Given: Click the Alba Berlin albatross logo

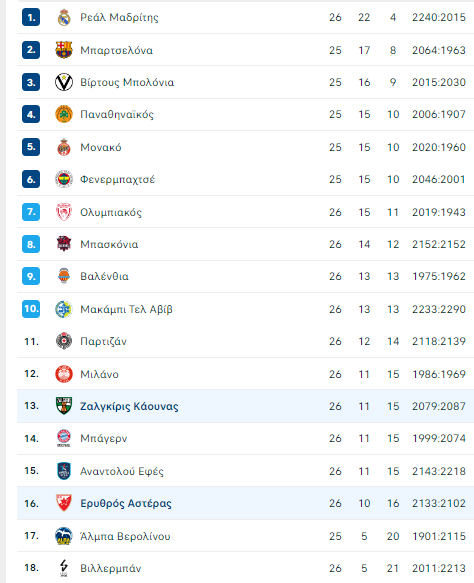Looking at the screenshot, I should click(x=64, y=536).
